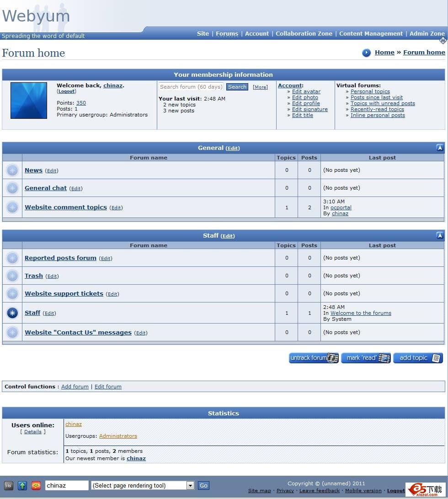Open the General chat forum link

46,188
